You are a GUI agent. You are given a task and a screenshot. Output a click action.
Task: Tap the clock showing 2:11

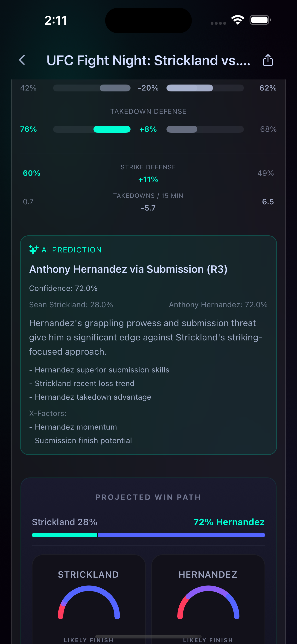[x=55, y=20]
